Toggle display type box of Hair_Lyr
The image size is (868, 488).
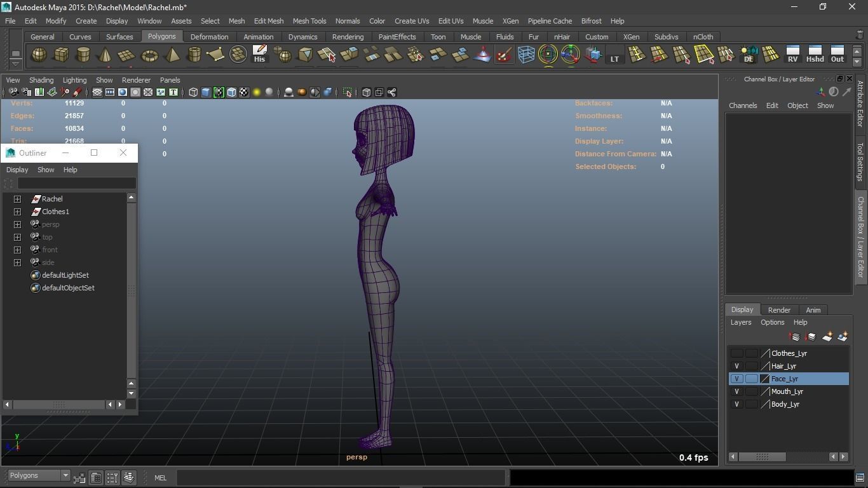(x=752, y=366)
